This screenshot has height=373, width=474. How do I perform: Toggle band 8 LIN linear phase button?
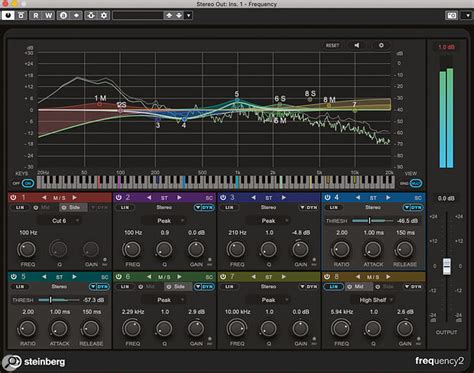(334, 287)
